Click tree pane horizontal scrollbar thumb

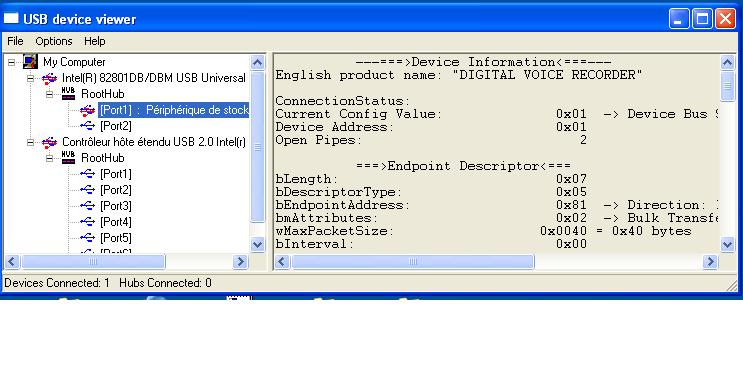93,261
